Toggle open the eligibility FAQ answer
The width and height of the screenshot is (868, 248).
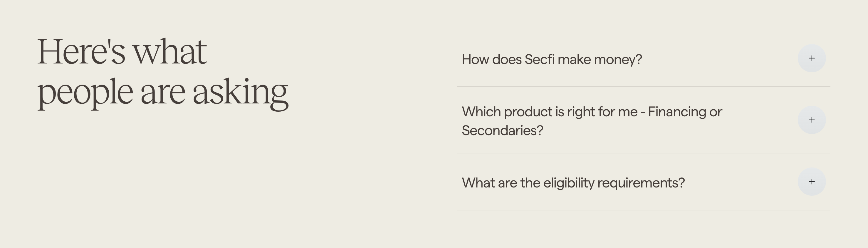(811, 182)
